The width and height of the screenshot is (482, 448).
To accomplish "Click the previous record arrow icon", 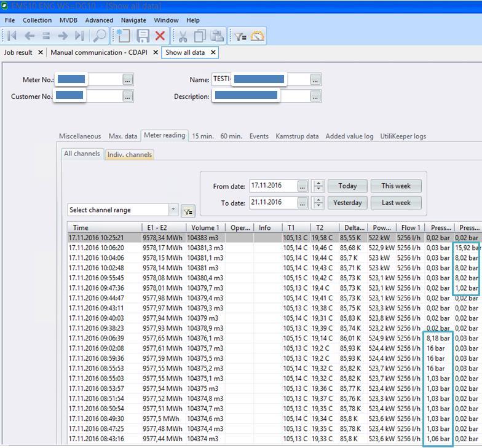I will click(x=30, y=36).
